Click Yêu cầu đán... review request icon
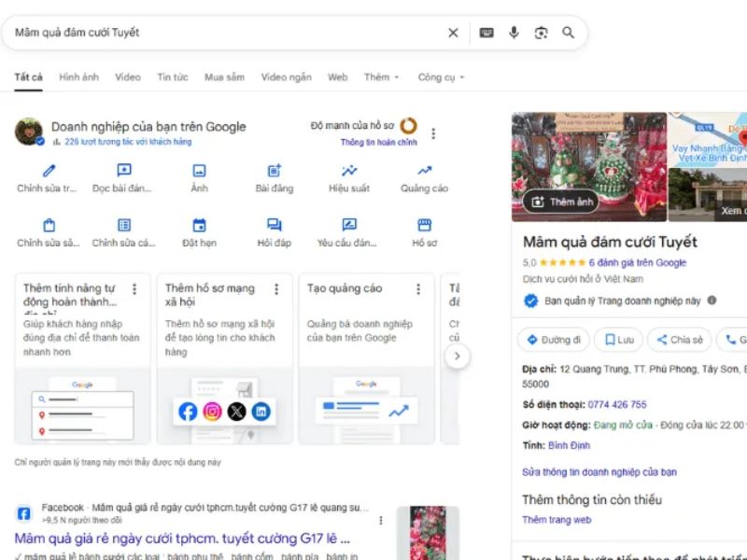The width and height of the screenshot is (747, 560). click(349, 224)
